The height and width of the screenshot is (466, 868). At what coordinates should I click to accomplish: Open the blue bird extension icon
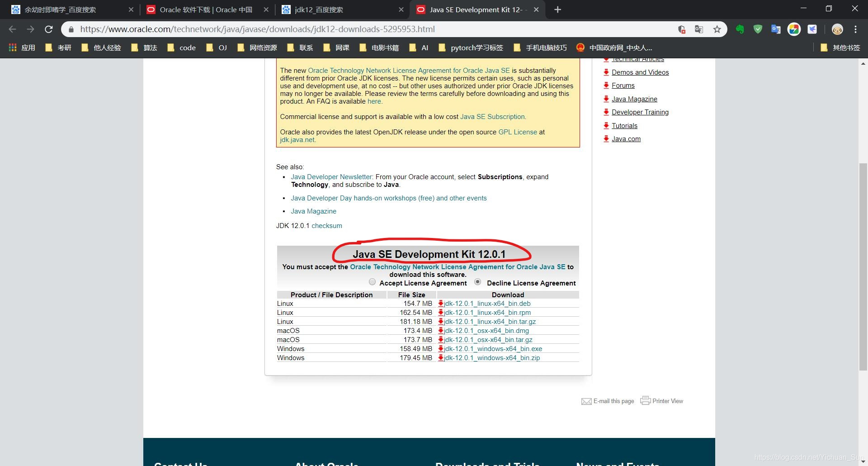pos(812,29)
